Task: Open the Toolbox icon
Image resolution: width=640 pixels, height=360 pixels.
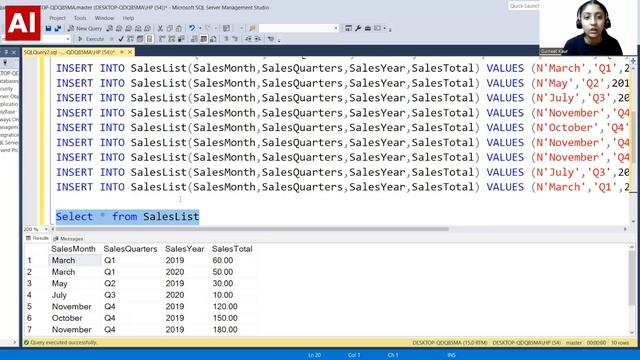Action: [x=368, y=28]
